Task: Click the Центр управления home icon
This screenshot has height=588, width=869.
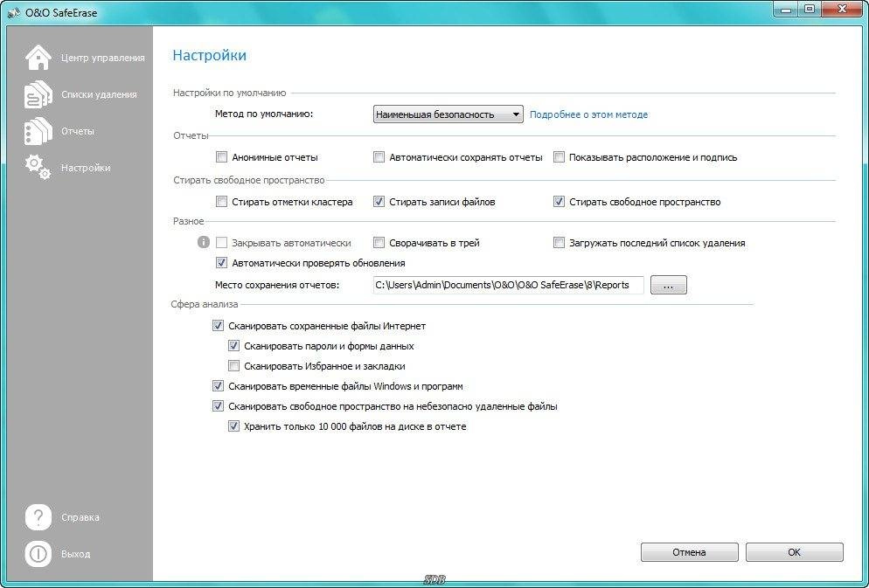Action: [x=38, y=57]
